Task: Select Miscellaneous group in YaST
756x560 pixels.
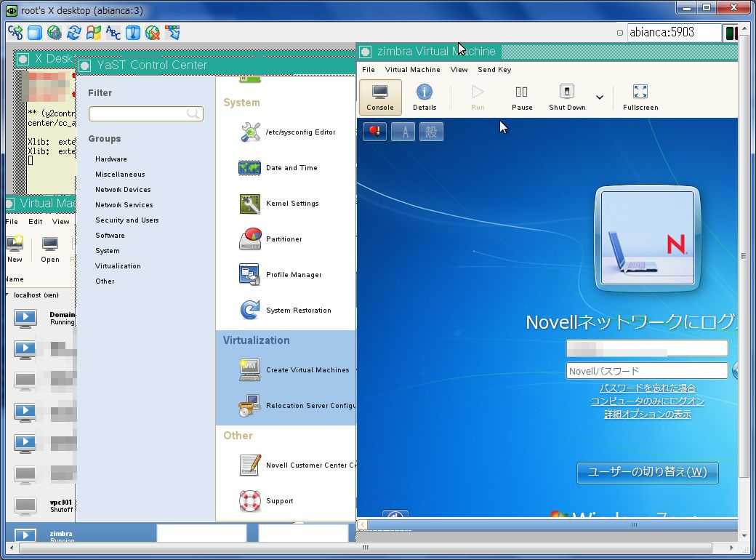Action: pos(119,174)
